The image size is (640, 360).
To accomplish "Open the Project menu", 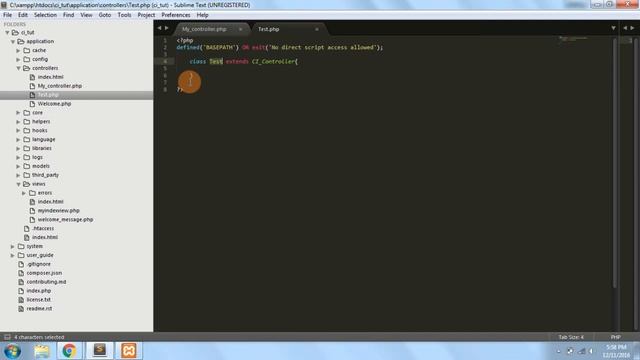I will point(146,15).
